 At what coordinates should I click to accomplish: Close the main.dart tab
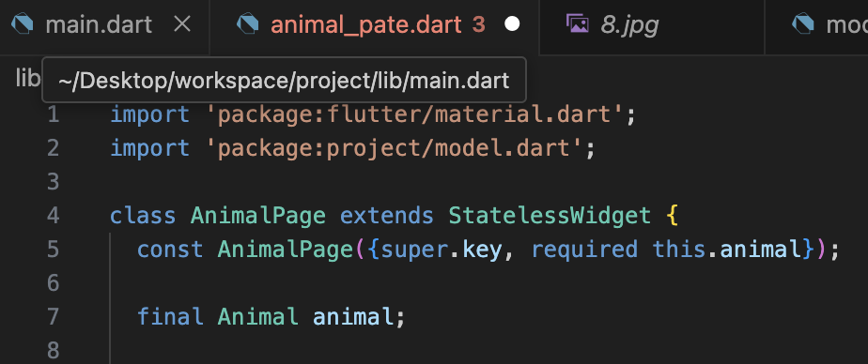tap(182, 24)
